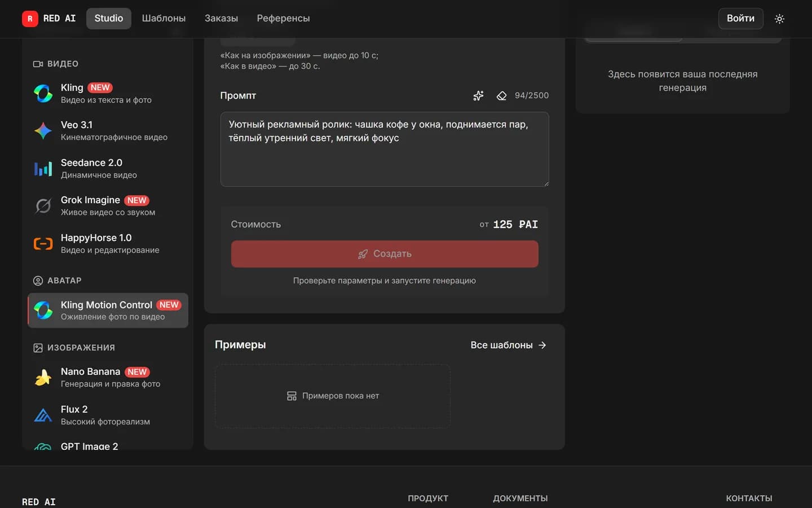
Task: Select Kling video from text and photo
Action: (108, 93)
